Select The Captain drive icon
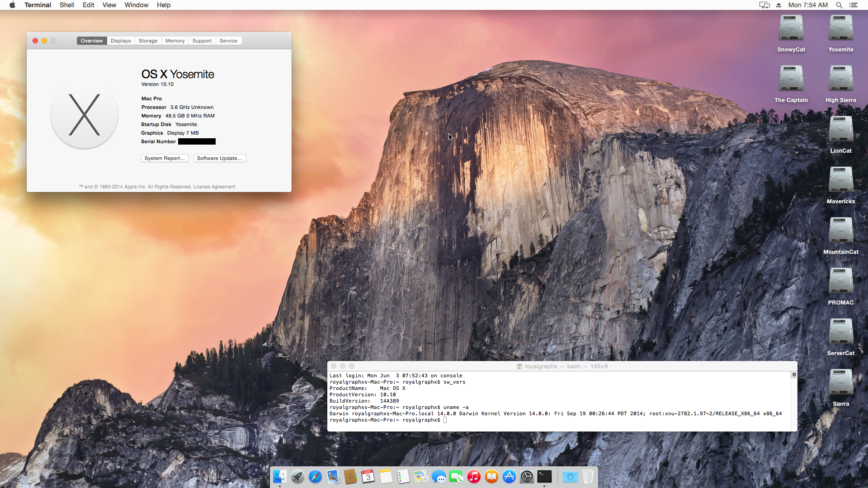The height and width of the screenshot is (488, 868). [791, 79]
